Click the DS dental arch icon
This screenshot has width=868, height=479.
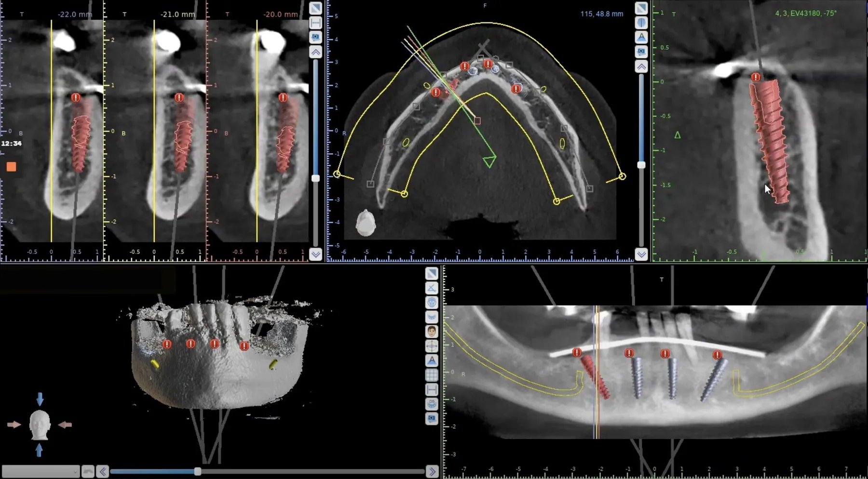pos(432,404)
